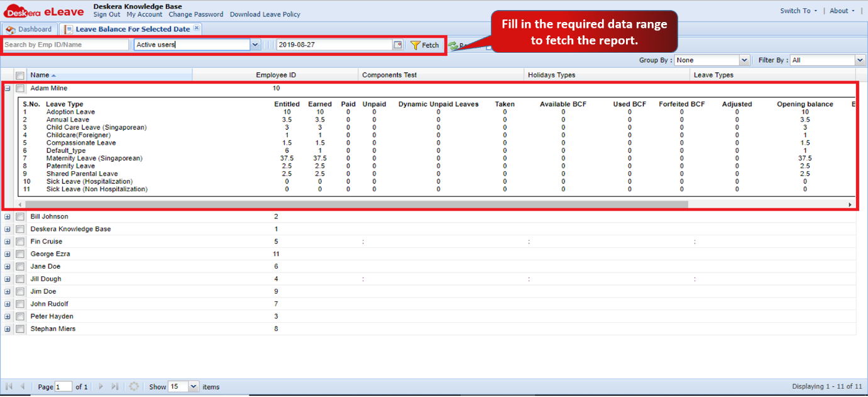Tick the checkbox for George Ezra

click(20, 254)
